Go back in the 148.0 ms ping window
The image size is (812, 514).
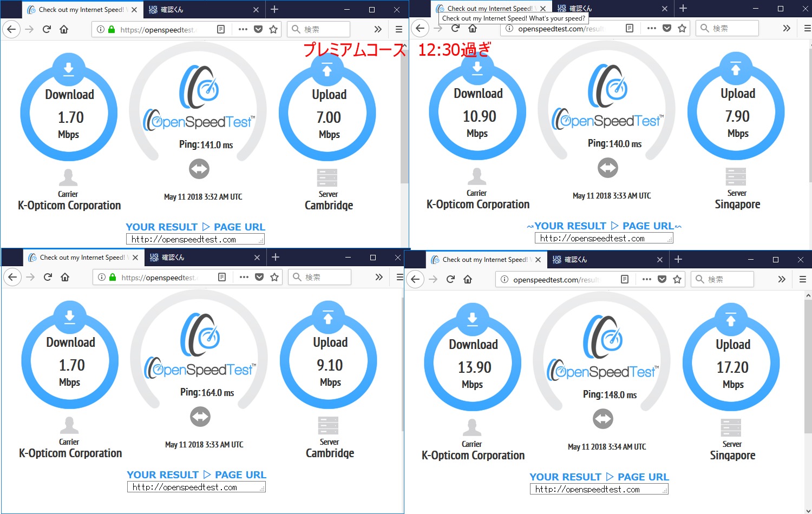tap(416, 279)
